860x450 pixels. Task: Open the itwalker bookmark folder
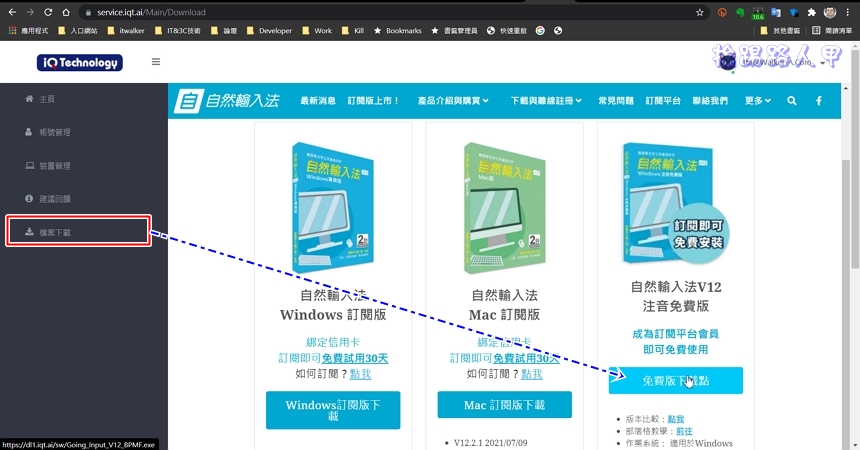pyautogui.click(x=126, y=31)
